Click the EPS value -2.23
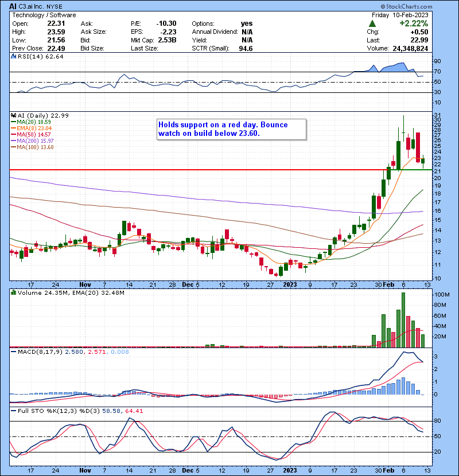Viewport: 459px width, 476px height. click(x=168, y=32)
